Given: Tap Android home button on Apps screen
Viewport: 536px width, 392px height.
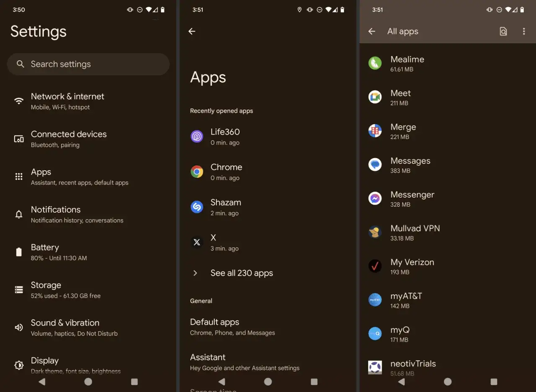Looking at the screenshot, I should click(x=268, y=382).
